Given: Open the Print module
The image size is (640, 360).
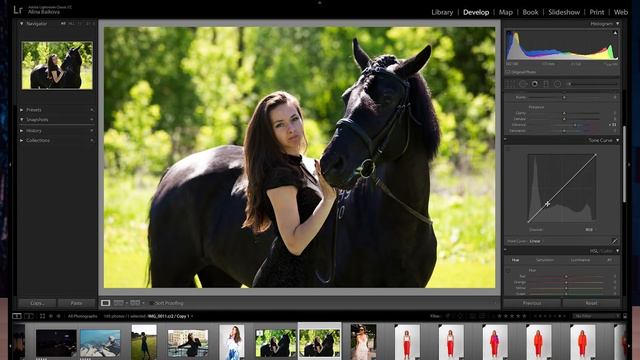Looking at the screenshot, I should click(x=596, y=12).
